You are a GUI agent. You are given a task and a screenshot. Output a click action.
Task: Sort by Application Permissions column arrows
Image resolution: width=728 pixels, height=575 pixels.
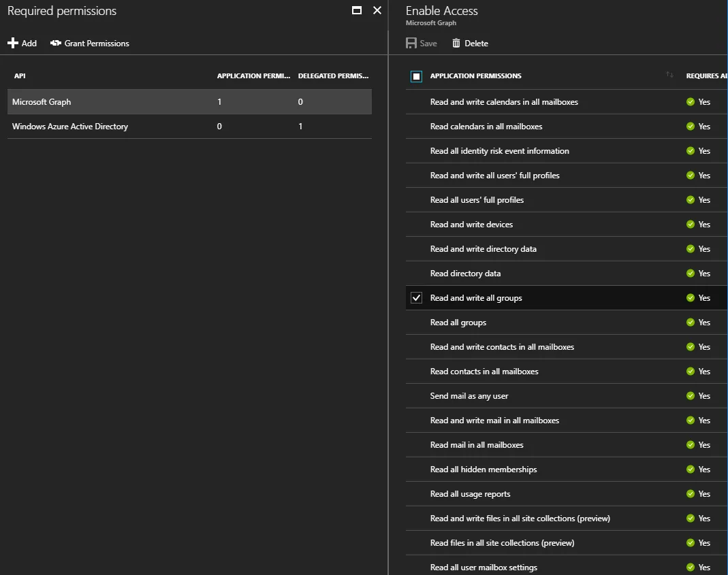click(669, 75)
